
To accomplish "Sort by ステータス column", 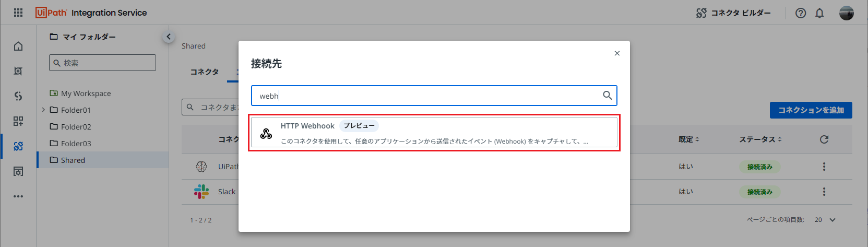I will click(760, 139).
